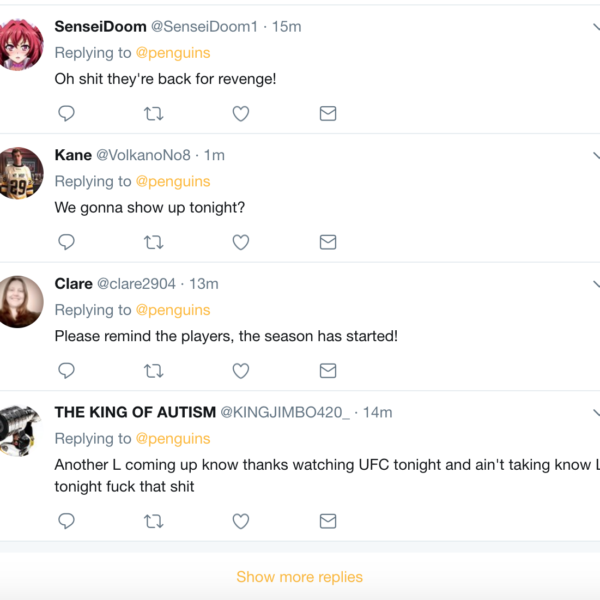This screenshot has width=600, height=600.
Task: Retweet SenseiDoom's revenge tweet
Action: [154, 114]
